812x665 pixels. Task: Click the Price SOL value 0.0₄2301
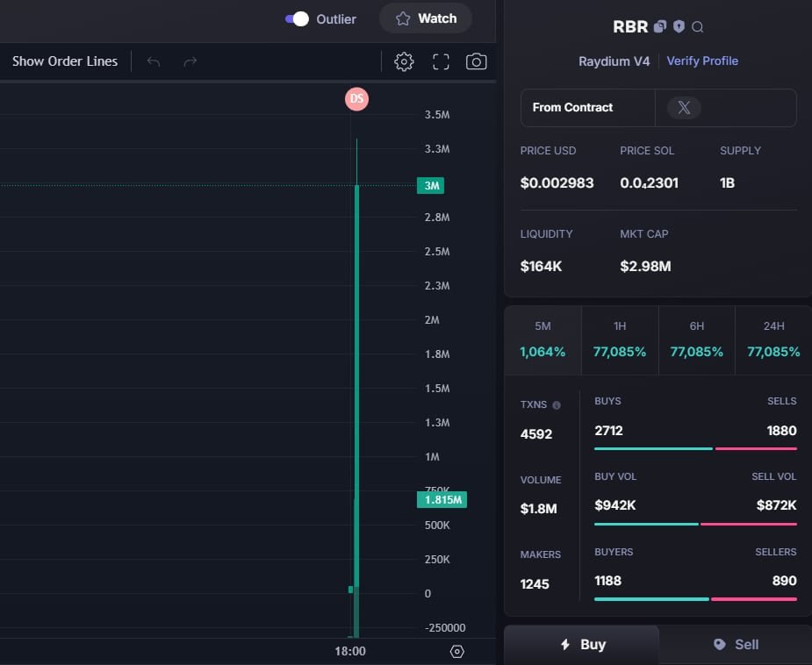[649, 183]
